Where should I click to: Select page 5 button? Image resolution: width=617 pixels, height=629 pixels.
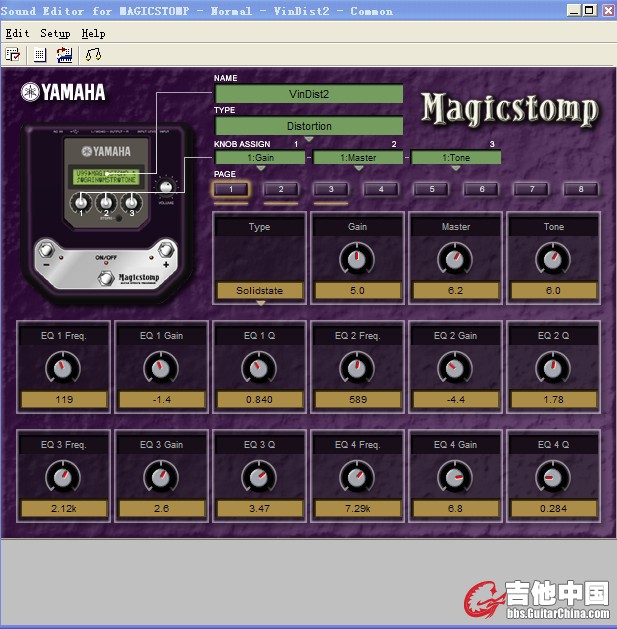coord(431,189)
